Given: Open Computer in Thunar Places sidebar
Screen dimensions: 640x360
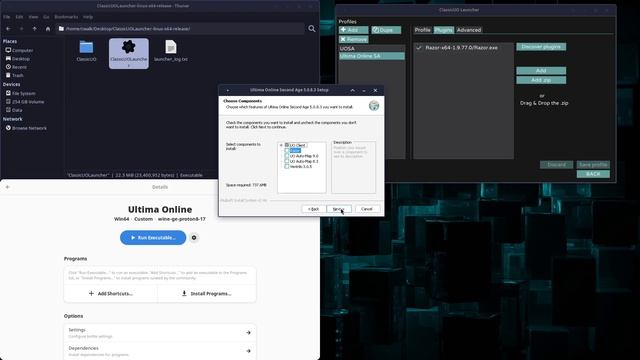Looking at the screenshot, I should click(x=19, y=50).
